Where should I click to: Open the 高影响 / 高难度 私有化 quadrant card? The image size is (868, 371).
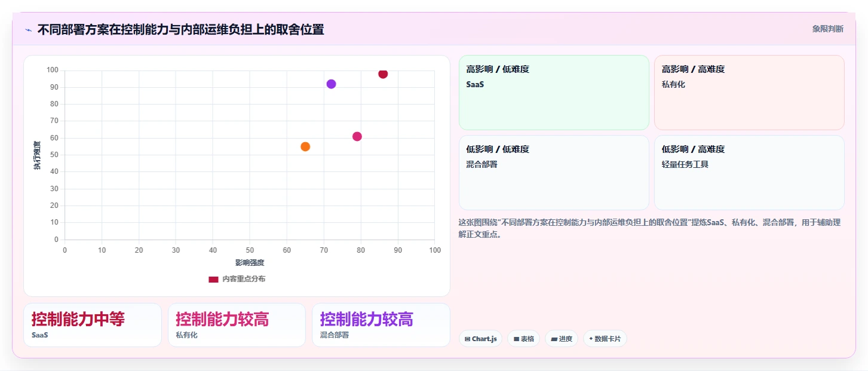pos(749,93)
